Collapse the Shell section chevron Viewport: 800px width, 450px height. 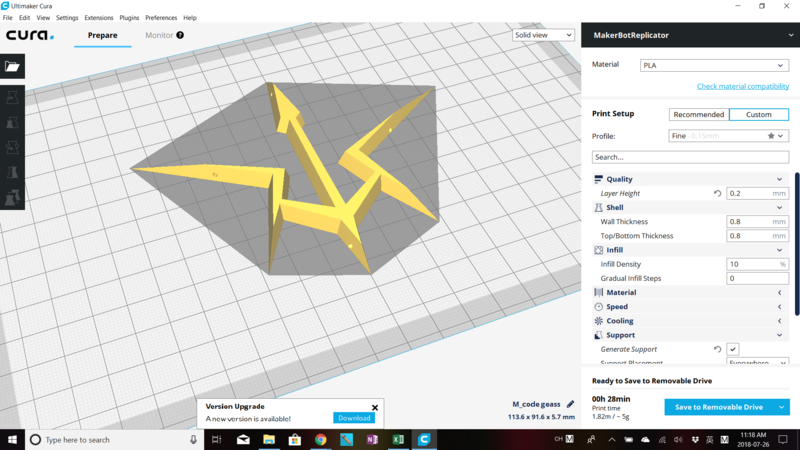point(780,208)
